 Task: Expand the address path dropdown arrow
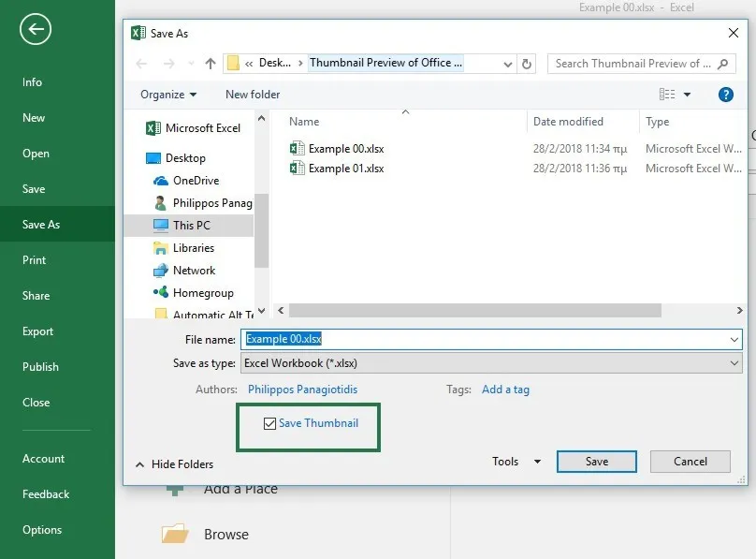pyautogui.click(x=508, y=65)
